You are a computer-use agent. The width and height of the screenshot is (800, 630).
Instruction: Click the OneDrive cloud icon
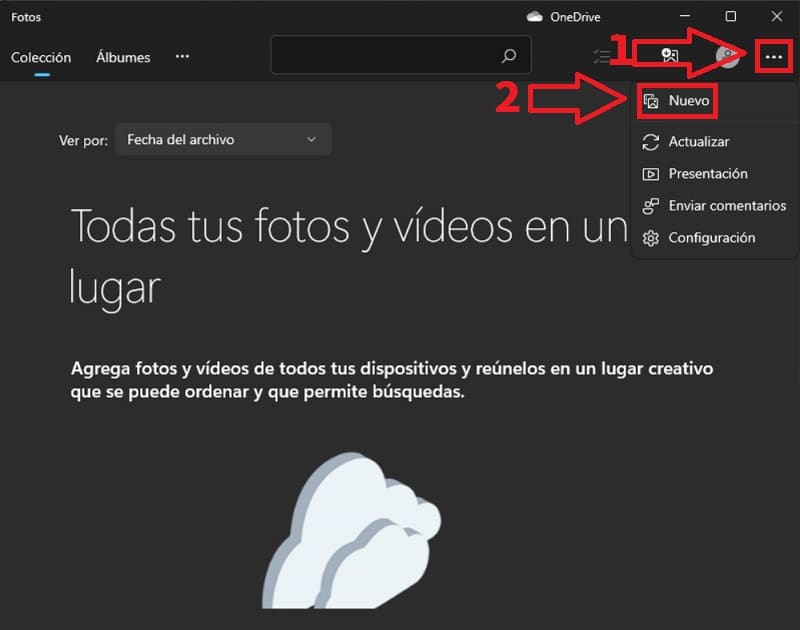tap(534, 17)
